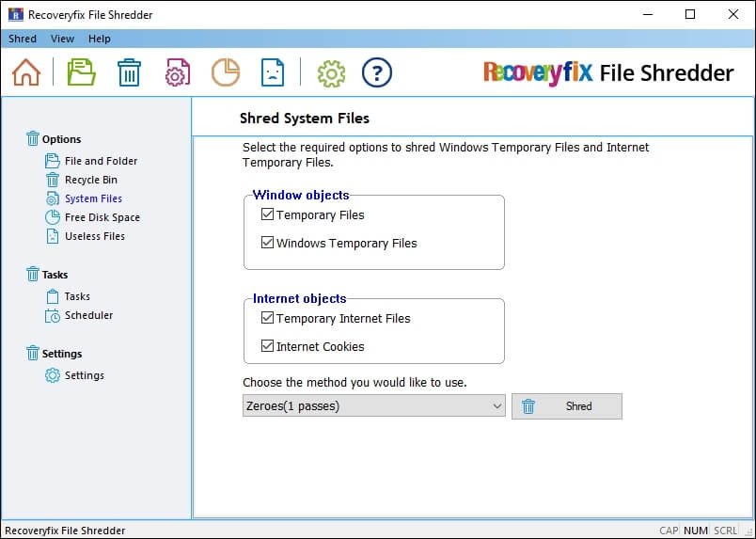Open the Free Disk Space pie toolbar icon
756x539 pixels.
[x=225, y=72]
